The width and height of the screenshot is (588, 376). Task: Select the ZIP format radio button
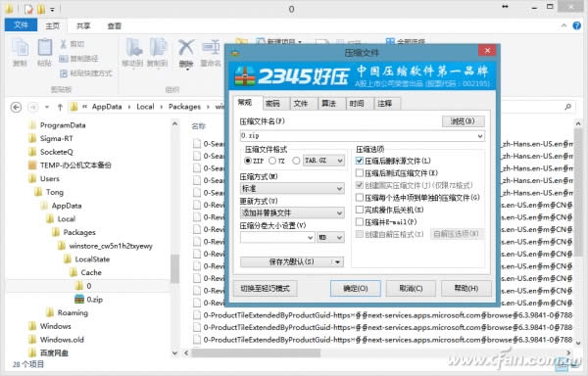pyautogui.click(x=247, y=161)
